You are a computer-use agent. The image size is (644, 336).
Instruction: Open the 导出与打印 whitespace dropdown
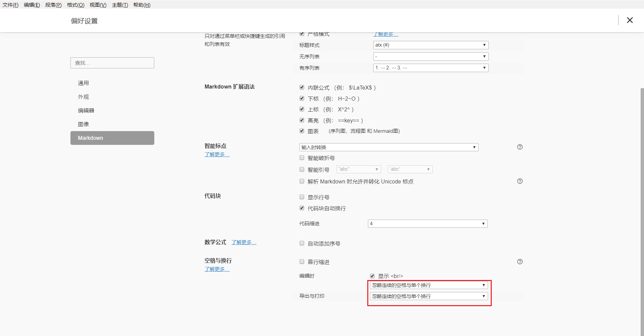click(x=428, y=296)
